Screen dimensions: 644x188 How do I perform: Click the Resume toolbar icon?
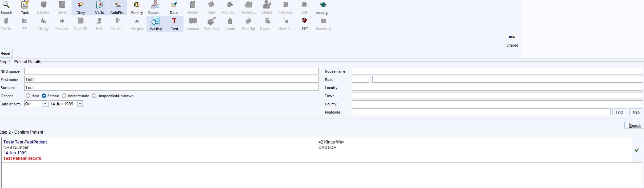point(62,24)
